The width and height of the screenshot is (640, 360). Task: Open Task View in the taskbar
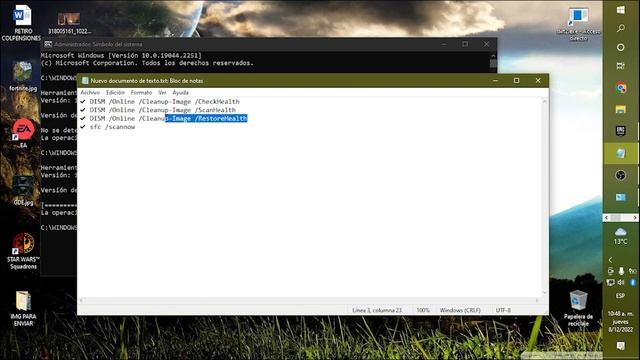click(620, 66)
